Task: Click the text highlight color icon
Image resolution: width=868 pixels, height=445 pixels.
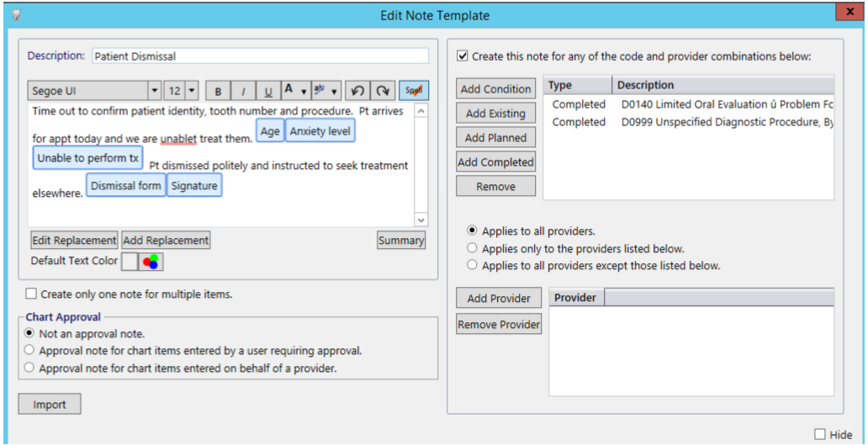Action: pyautogui.click(x=320, y=90)
